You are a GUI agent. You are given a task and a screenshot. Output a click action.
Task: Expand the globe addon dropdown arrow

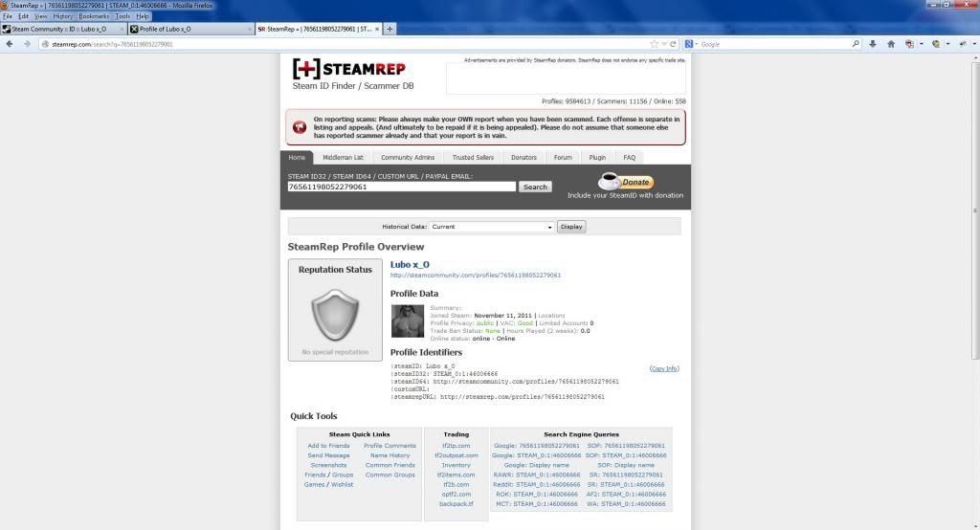pyautogui.click(x=947, y=44)
